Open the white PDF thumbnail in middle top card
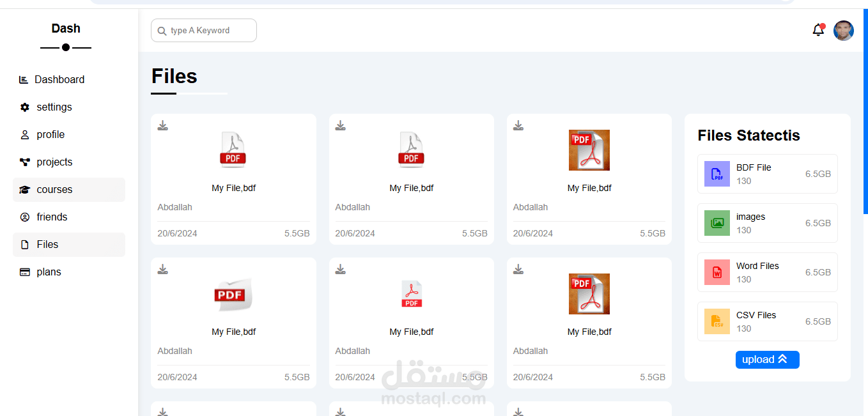Viewport: 868px width, 416px height. pos(411,150)
